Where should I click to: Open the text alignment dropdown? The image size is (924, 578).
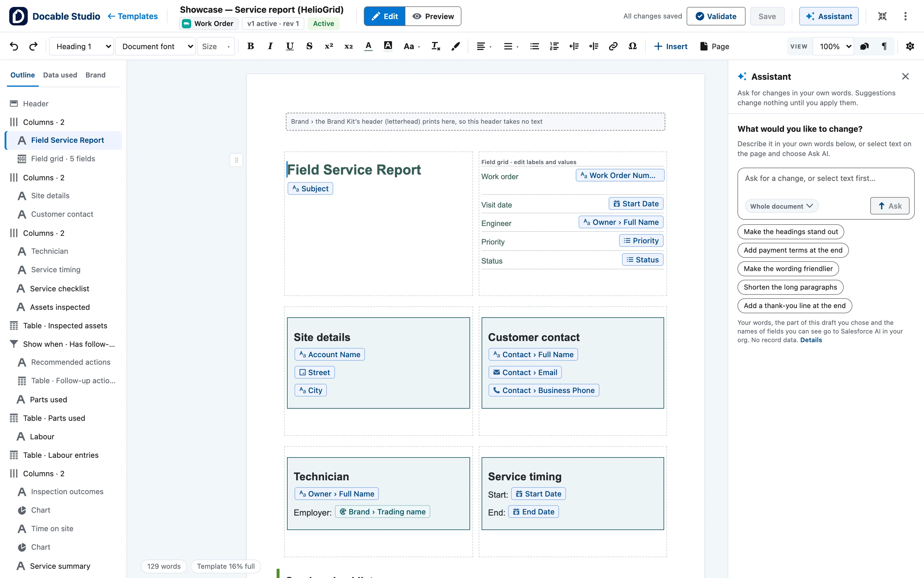click(484, 46)
